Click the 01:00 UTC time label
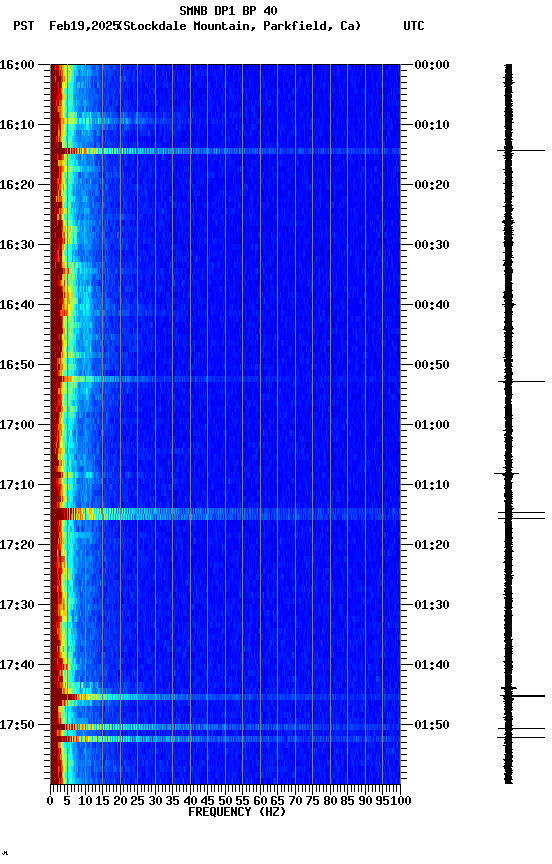The image size is (552, 864). tap(432, 425)
